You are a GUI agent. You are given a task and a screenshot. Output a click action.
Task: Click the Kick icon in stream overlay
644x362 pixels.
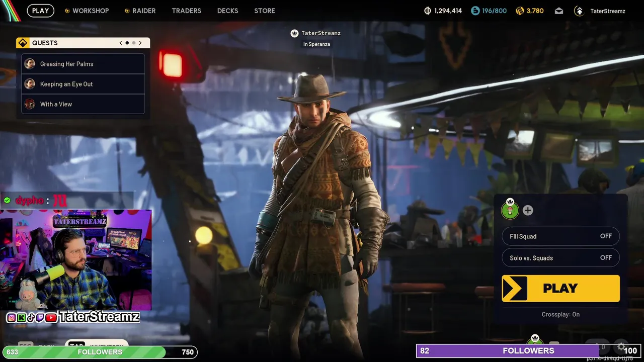click(x=21, y=318)
